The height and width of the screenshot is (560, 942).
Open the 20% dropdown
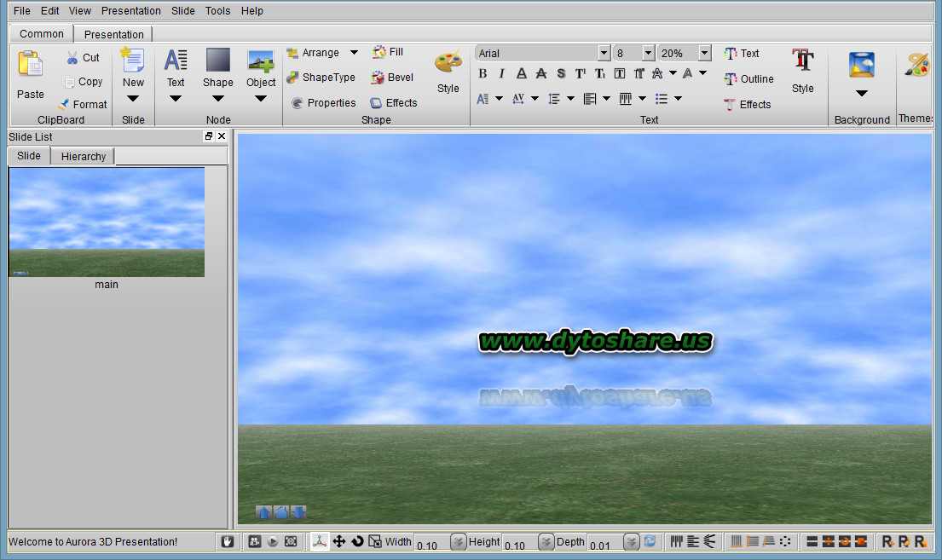click(x=705, y=53)
